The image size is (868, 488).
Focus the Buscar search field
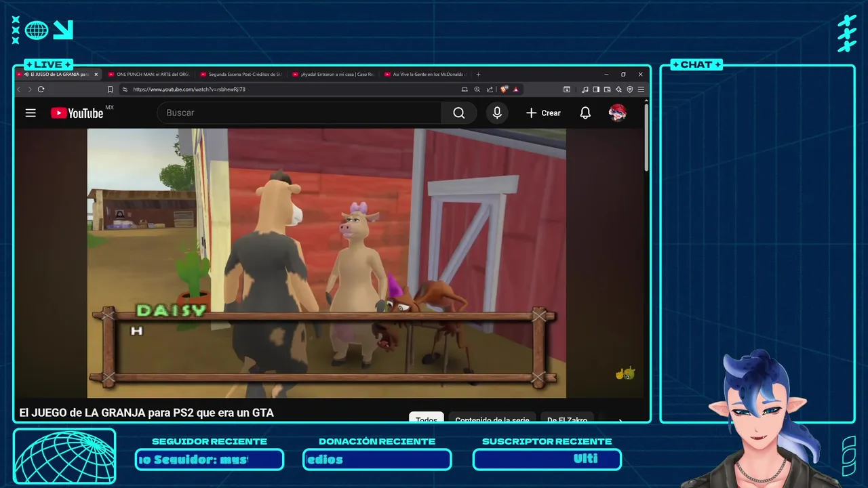click(x=299, y=113)
